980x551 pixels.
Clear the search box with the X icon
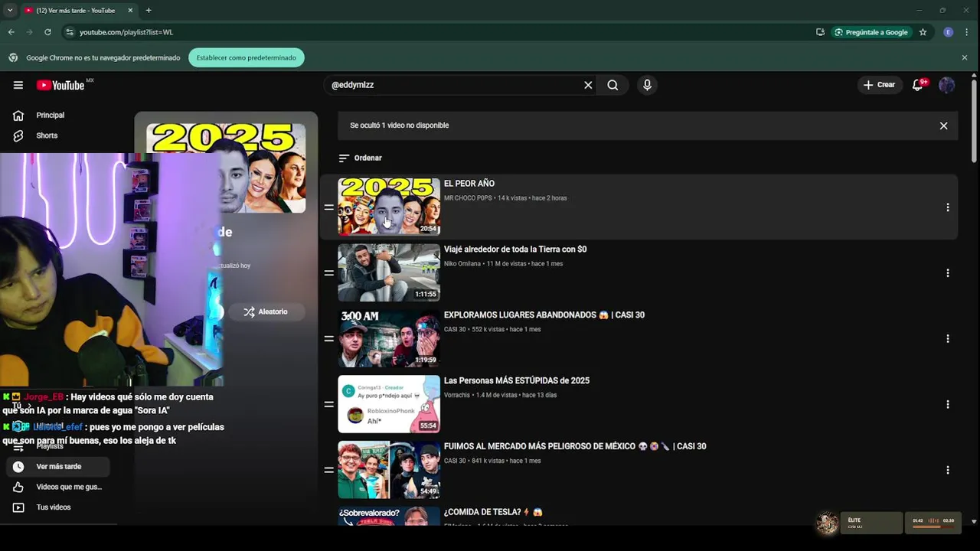(588, 85)
